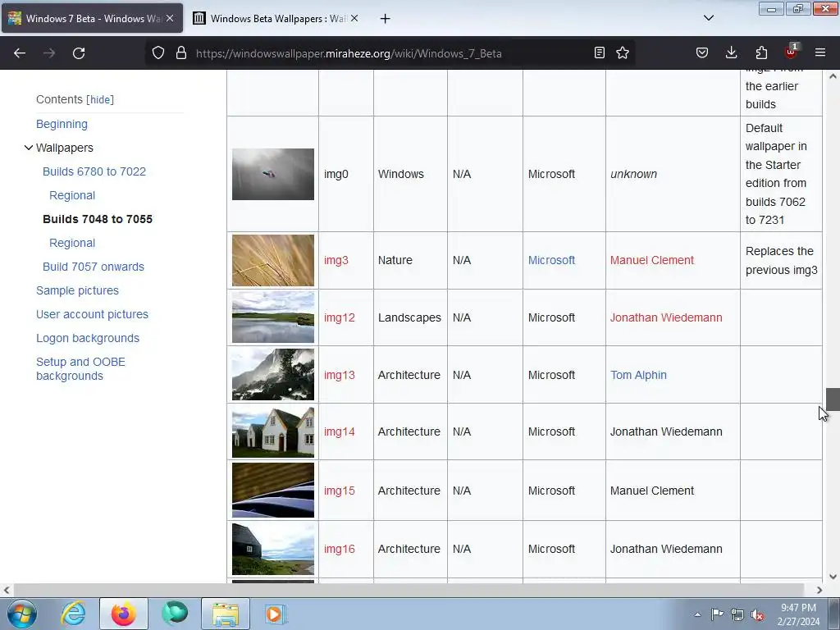Show site security lock info
This screenshot has width=840, height=630.
click(181, 52)
